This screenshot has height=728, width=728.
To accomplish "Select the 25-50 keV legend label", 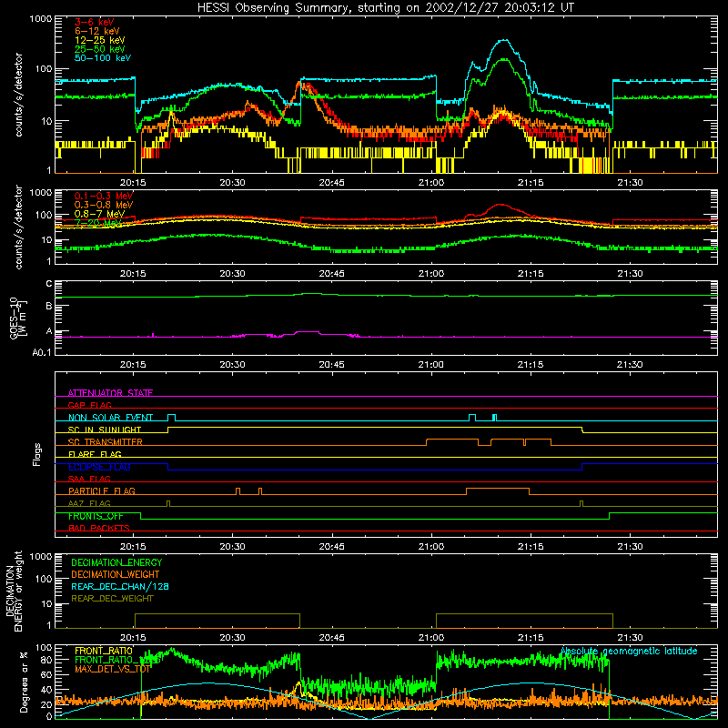I will (100, 49).
